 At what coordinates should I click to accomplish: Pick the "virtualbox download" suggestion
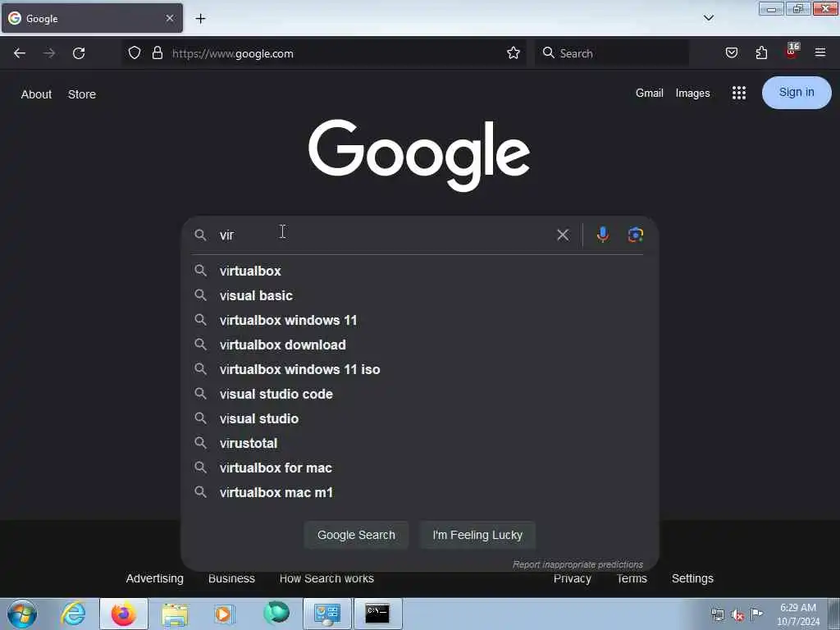(x=419, y=345)
